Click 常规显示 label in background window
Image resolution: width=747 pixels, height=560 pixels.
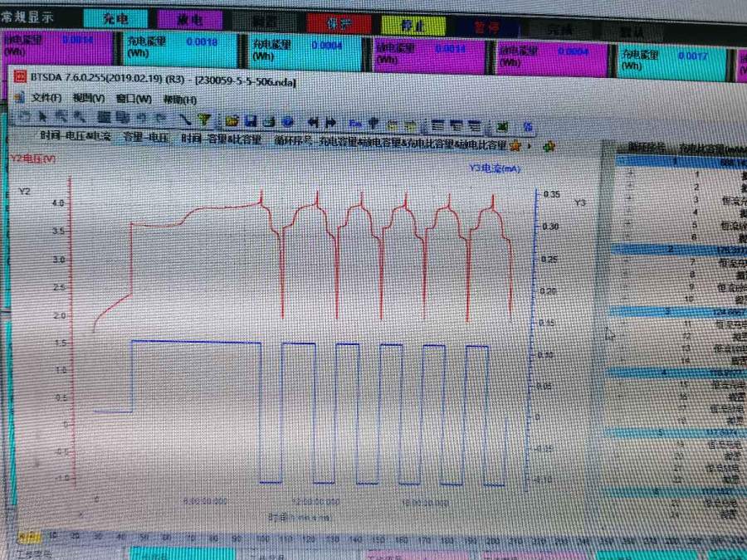point(27,17)
